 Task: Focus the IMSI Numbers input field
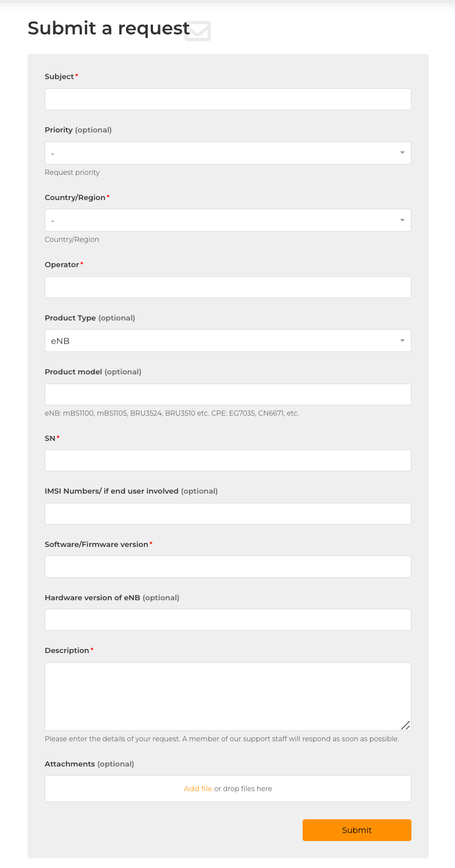(228, 514)
